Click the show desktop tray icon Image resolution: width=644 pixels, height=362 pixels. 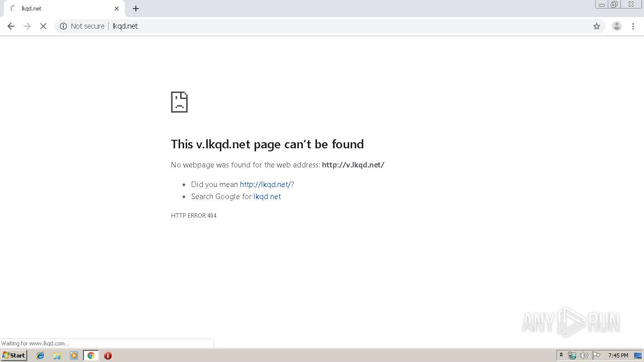(638, 355)
